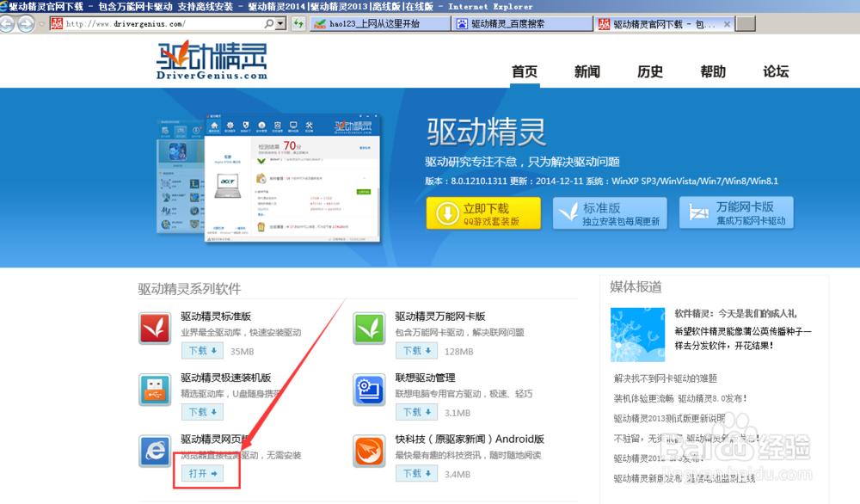Click the green 驱动精灵万能网卡版 icon

(x=369, y=329)
